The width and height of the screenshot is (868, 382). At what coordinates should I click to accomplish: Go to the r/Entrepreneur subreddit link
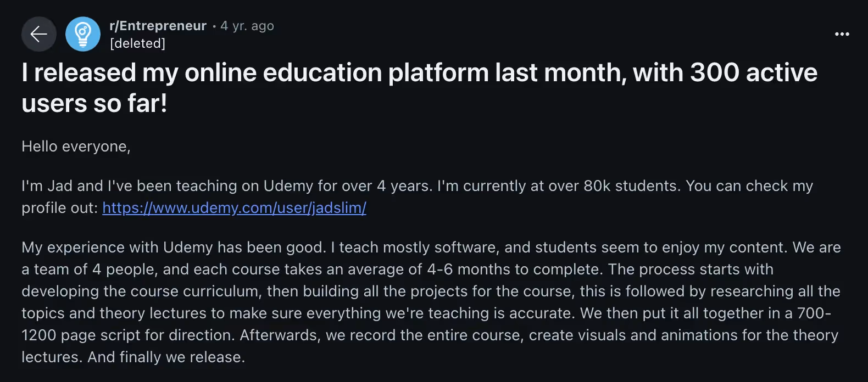[158, 26]
